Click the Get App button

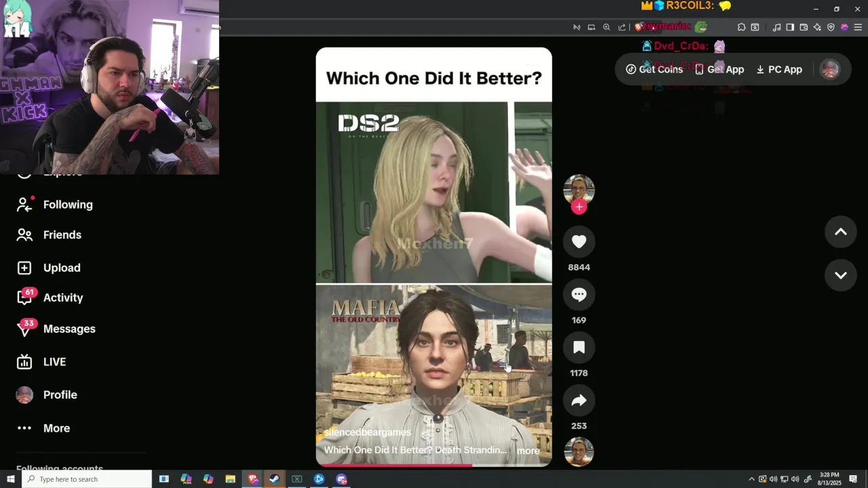[x=719, y=70]
